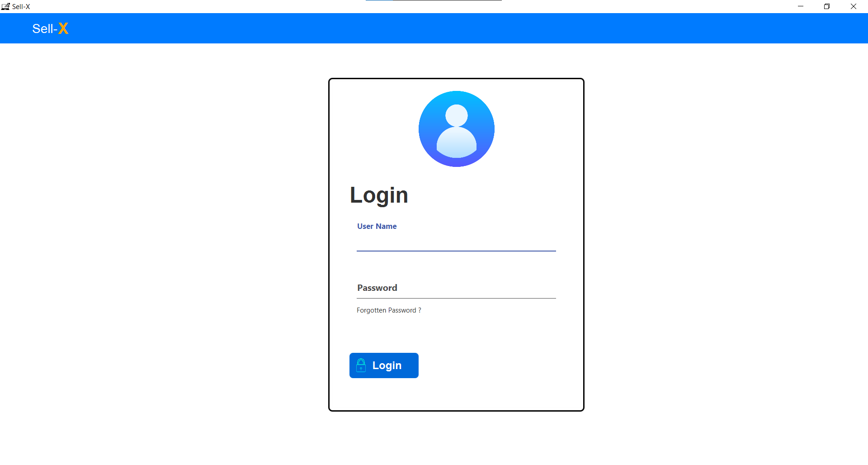Viewport: 868px width, 465px height.
Task: Click the underline beneath User Name
Action: click(x=456, y=251)
